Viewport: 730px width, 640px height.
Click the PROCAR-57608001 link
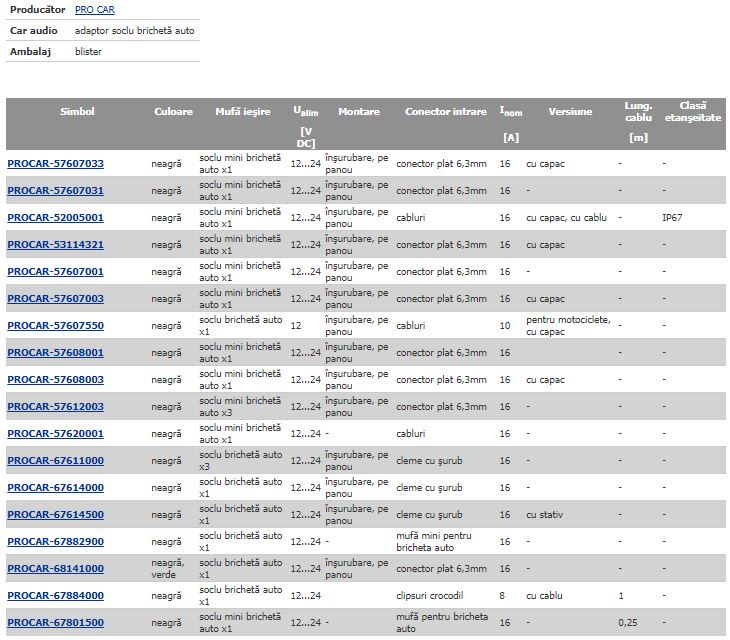coord(55,352)
